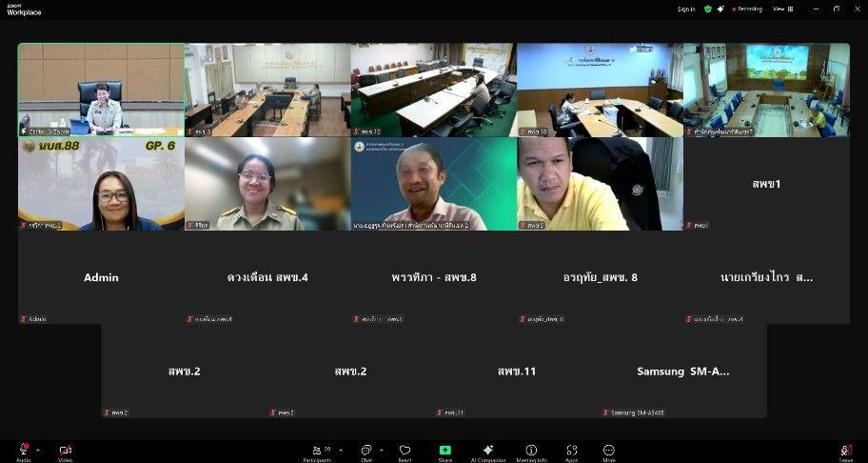Viewport: 868px width, 463px height.
Task: Show Meeting info
Action: [531, 450]
